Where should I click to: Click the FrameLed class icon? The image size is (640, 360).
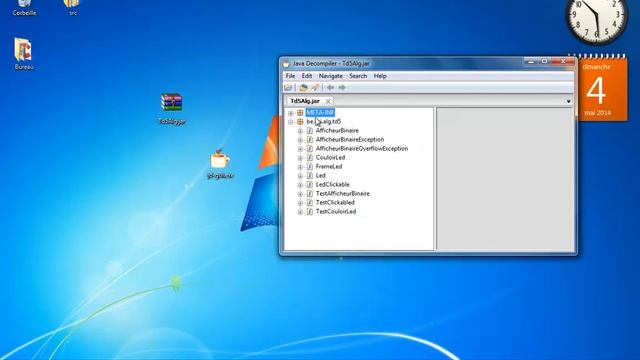click(x=310, y=167)
